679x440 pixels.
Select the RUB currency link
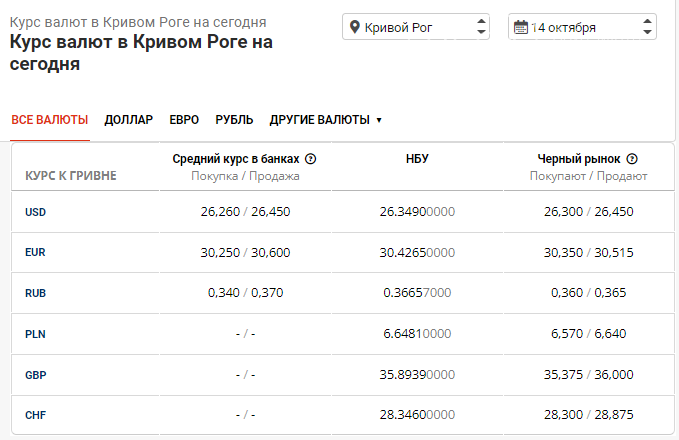pos(36,293)
